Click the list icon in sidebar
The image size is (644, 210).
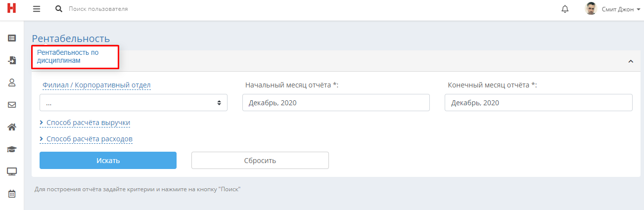12,38
